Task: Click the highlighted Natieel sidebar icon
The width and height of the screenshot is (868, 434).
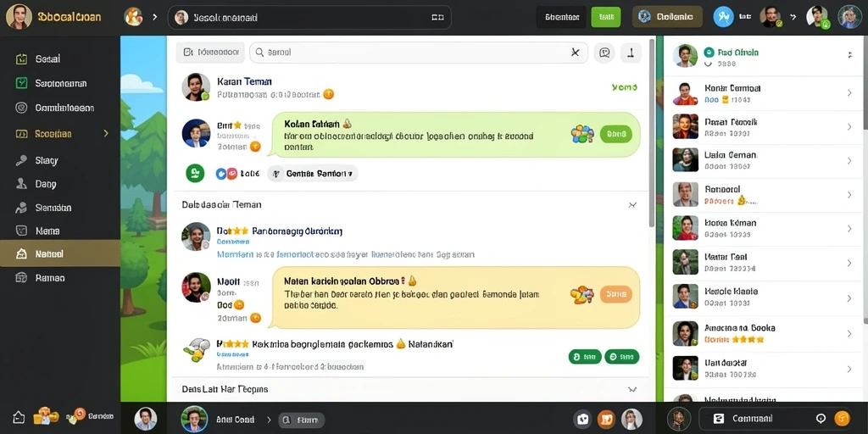Action: point(21,254)
